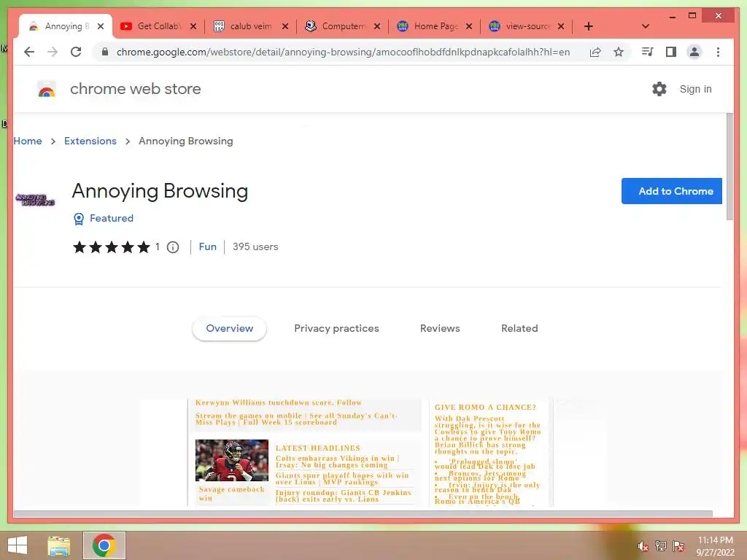This screenshot has height=560, width=747.
Task: Click the page vertical scrollbar
Action: 729,166
